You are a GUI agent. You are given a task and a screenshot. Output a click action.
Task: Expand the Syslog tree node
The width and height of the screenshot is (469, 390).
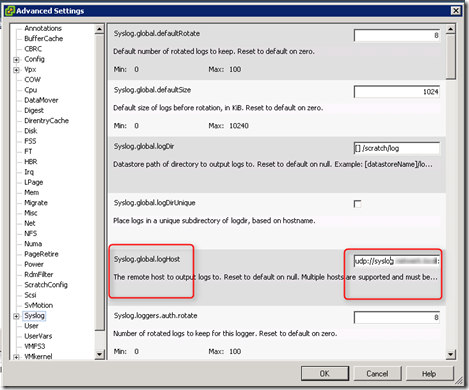point(16,316)
